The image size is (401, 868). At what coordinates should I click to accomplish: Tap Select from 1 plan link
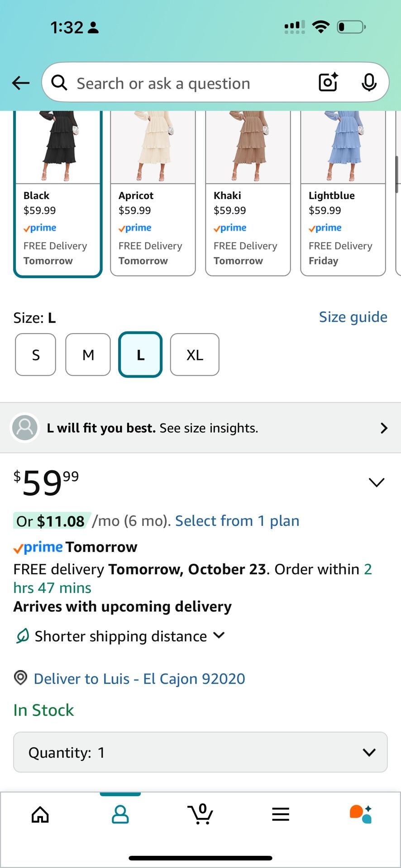[237, 521]
